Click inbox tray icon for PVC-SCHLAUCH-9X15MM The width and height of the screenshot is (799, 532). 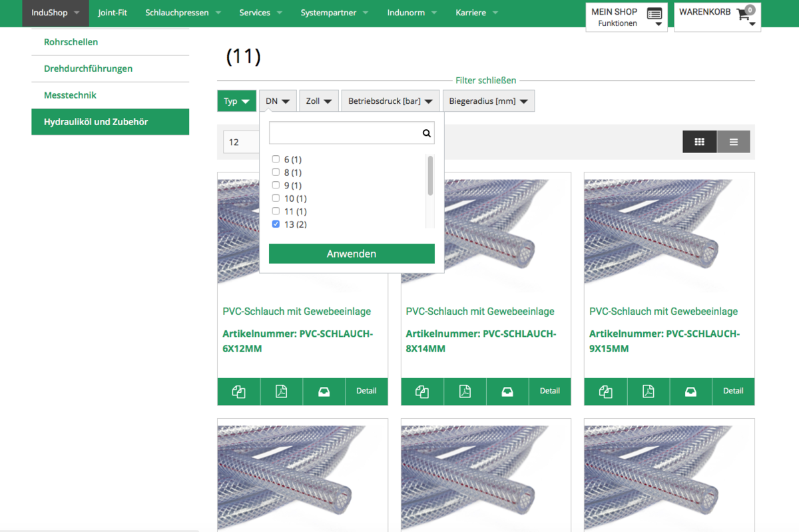point(690,392)
